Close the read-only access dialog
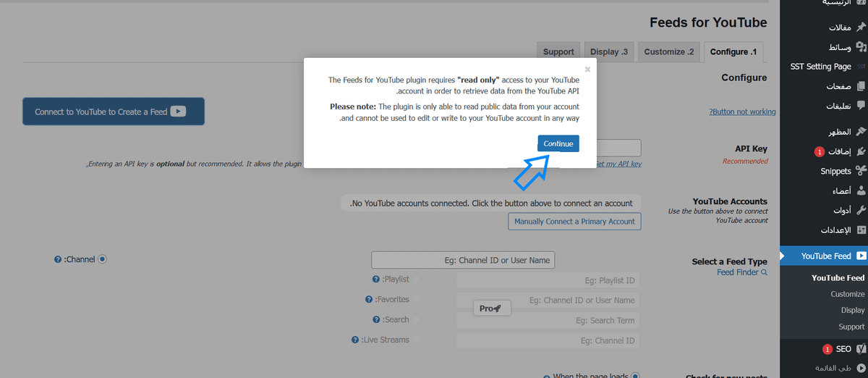The height and width of the screenshot is (378, 868). [587, 70]
